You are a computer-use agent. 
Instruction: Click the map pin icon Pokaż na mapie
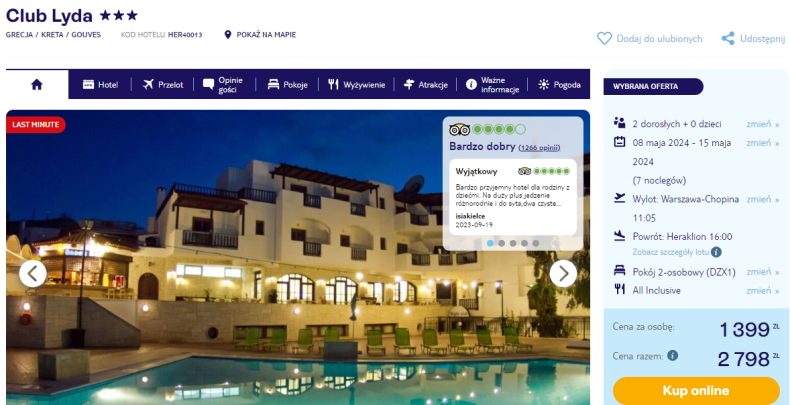click(228, 35)
